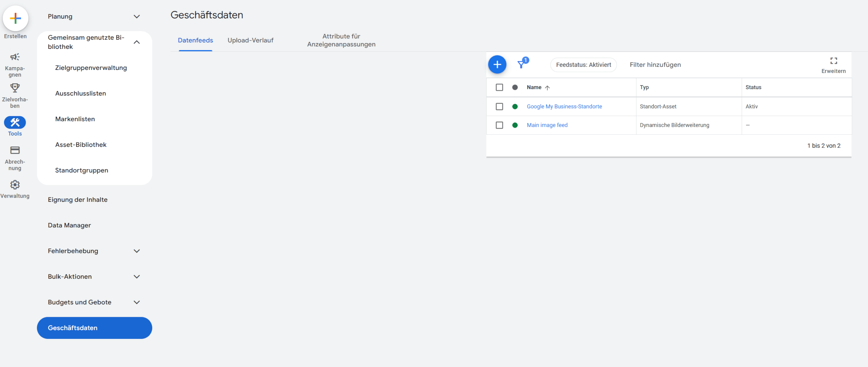The height and width of the screenshot is (367, 868).
Task: Select the Tools wrench icon
Action: [15, 122]
